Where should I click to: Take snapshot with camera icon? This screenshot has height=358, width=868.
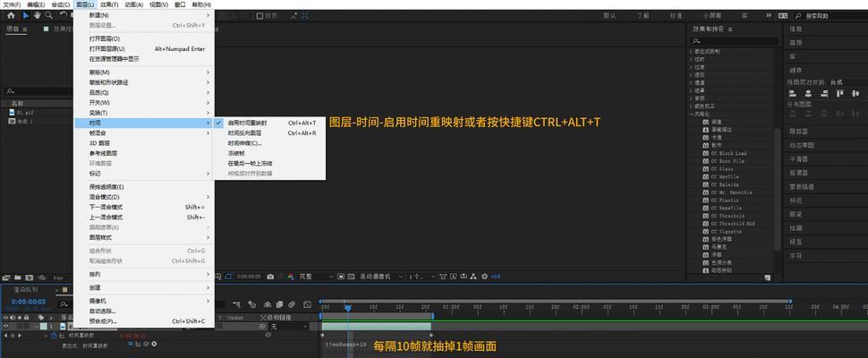coord(270,277)
